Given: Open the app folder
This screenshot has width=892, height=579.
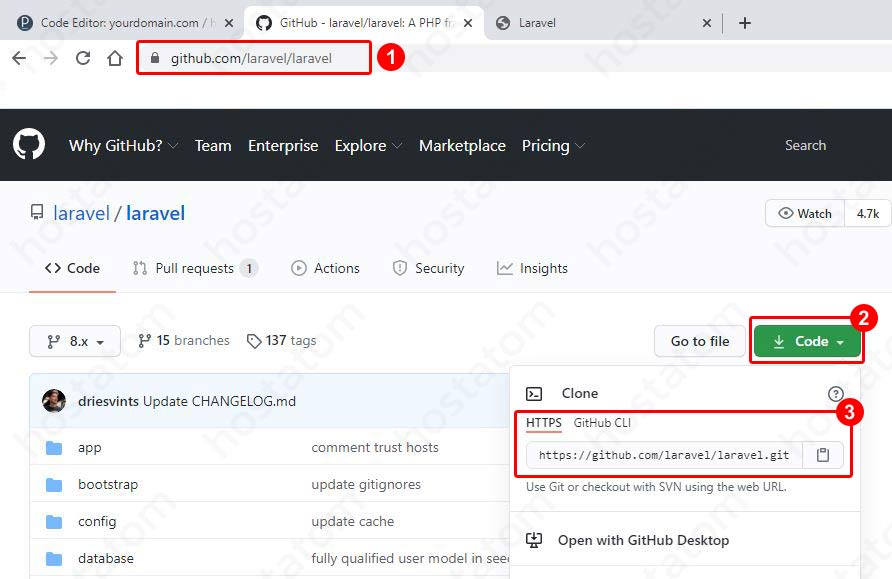Looking at the screenshot, I should click(90, 448).
